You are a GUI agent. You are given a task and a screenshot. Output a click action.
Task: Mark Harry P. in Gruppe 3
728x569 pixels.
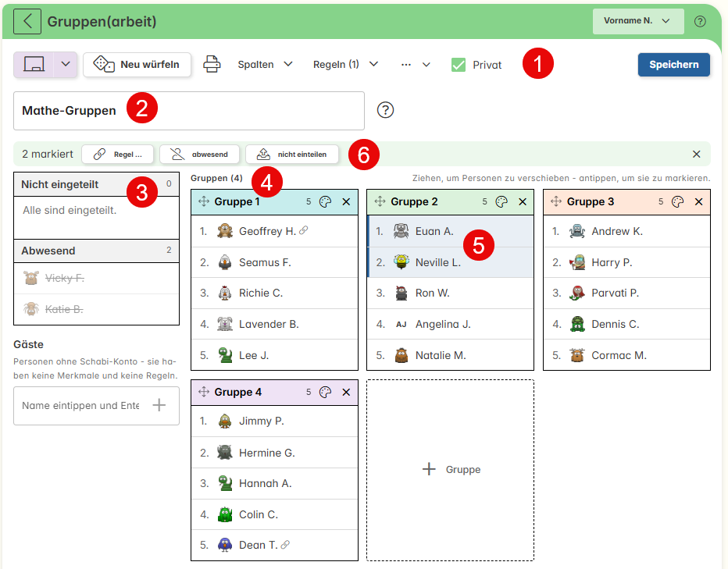coord(626,262)
